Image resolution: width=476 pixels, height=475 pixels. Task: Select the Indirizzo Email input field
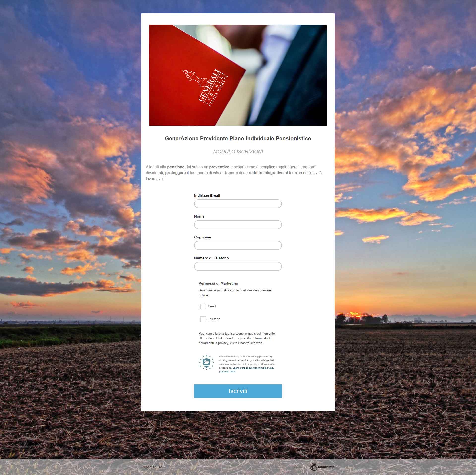coord(238,204)
